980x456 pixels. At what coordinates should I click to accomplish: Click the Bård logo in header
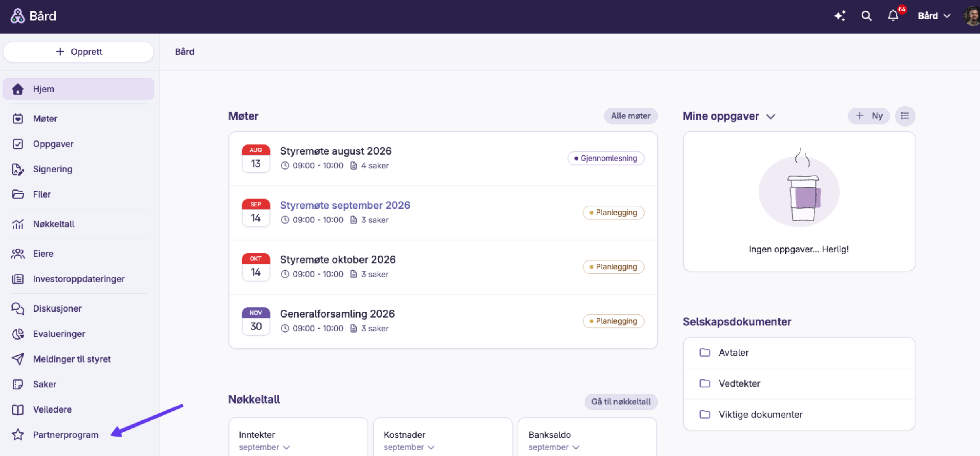point(33,16)
